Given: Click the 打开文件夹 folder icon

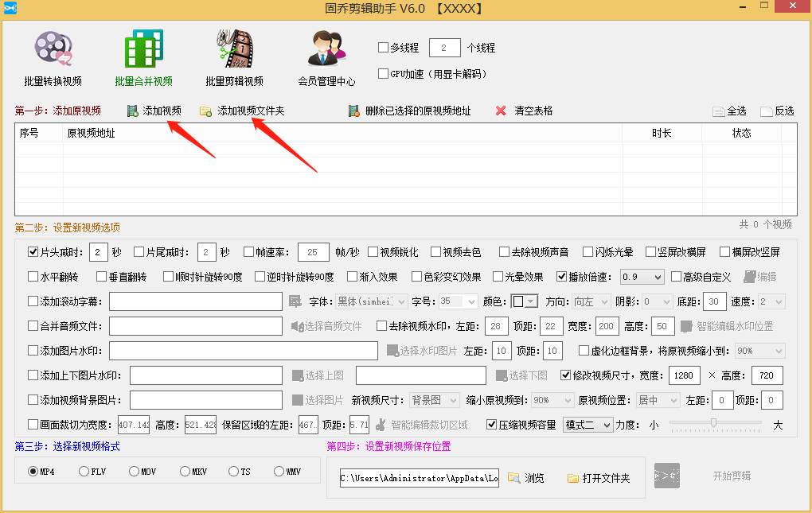Looking at the screenshot, I should click(572, 478).
